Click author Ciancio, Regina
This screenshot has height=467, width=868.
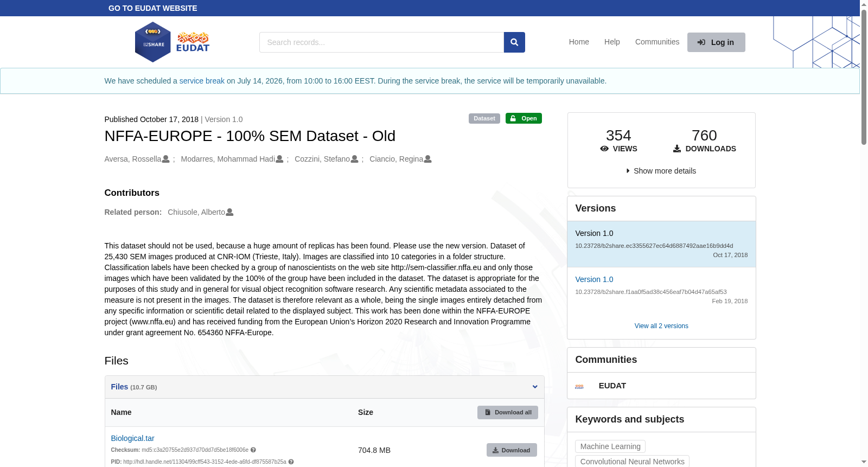click(x=396, y=159)
